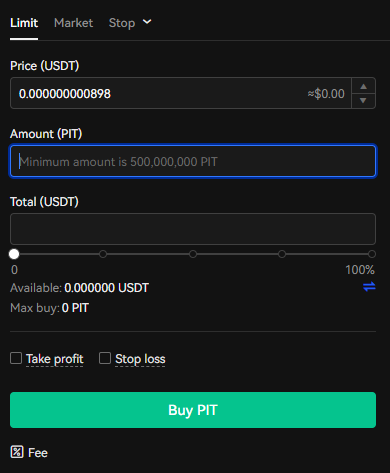
Task: Open the Fee link
Action: [38, 453]
